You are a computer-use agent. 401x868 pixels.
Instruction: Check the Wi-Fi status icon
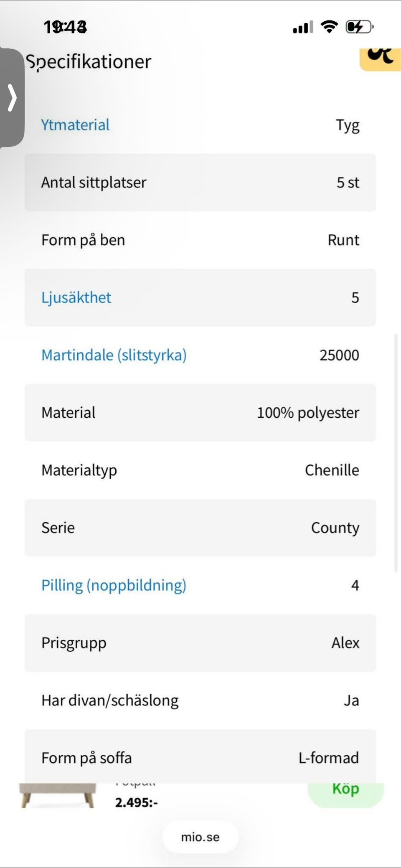point(329,27)
